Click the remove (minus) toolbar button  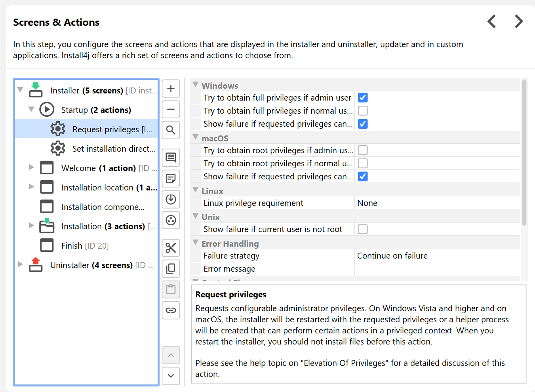171,109
